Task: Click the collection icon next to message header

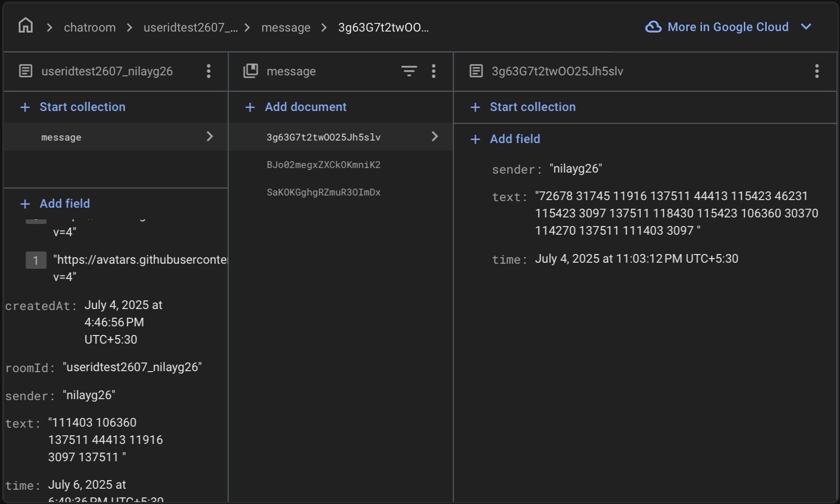Action: point(250,71)
